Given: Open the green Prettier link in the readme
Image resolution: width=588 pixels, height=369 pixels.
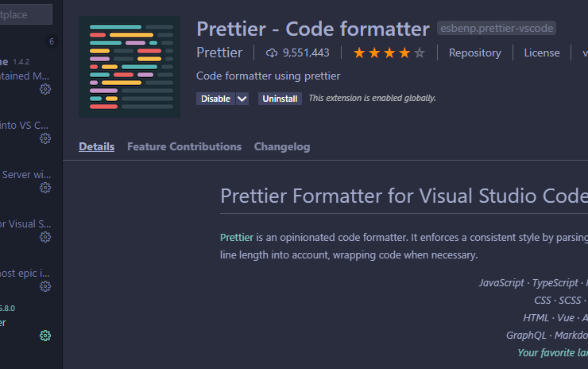Looking at the screenshot, I should tap(237, 238).
